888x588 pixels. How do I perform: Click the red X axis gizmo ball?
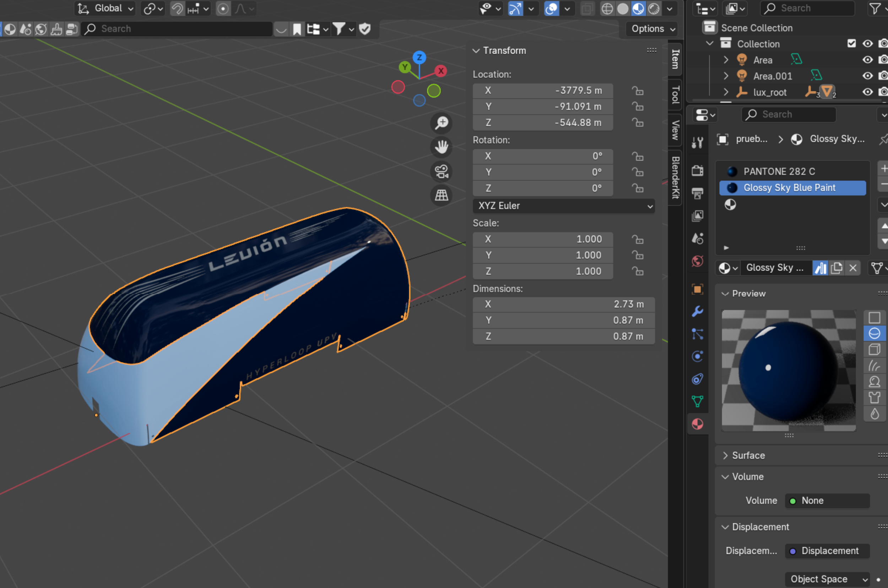pos(441,70)
